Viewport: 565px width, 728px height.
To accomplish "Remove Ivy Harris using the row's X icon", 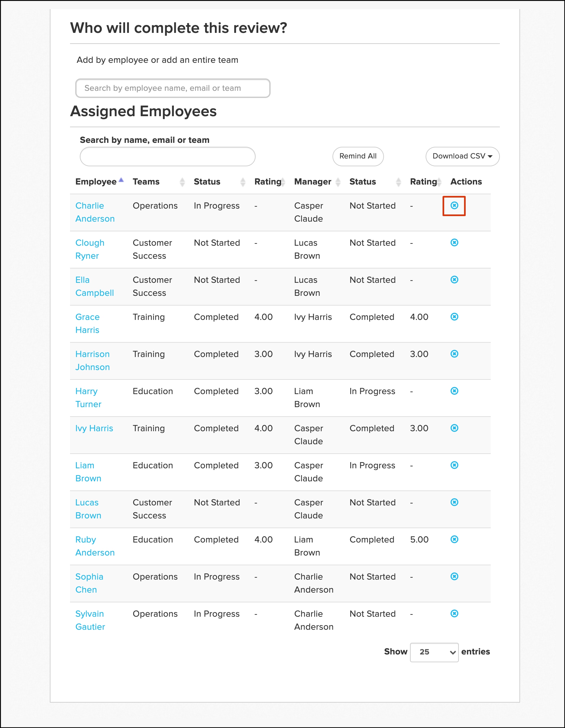I will (454, 428).
